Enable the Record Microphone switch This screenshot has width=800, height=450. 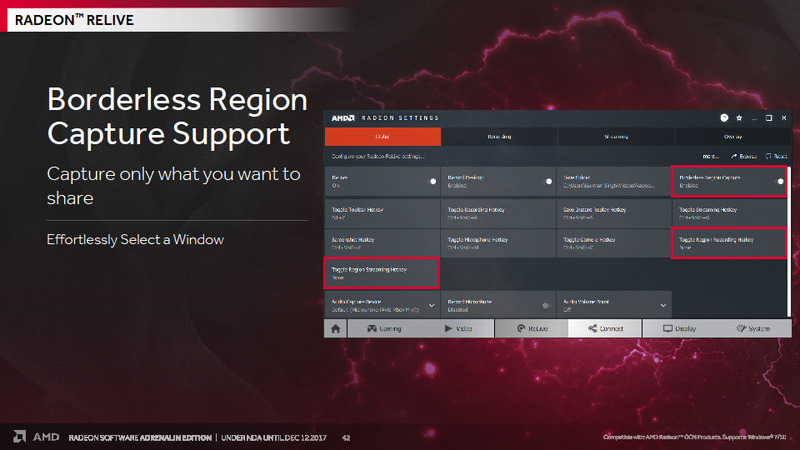546,306
